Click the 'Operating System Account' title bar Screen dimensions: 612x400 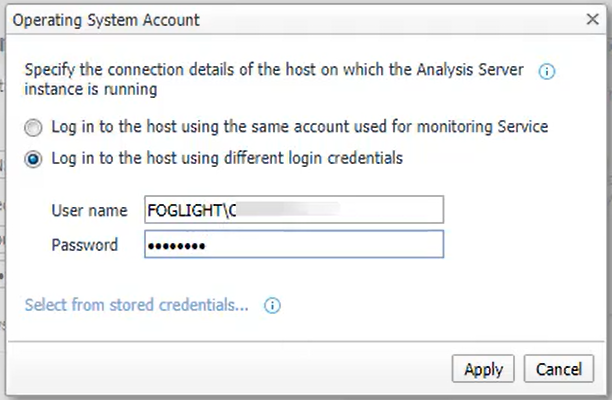pos(106,20)
